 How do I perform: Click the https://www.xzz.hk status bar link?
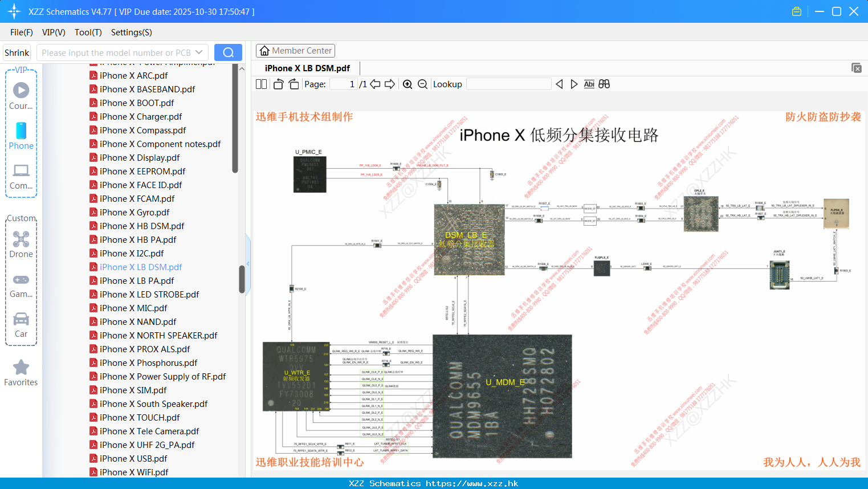(x=472, y=483)
